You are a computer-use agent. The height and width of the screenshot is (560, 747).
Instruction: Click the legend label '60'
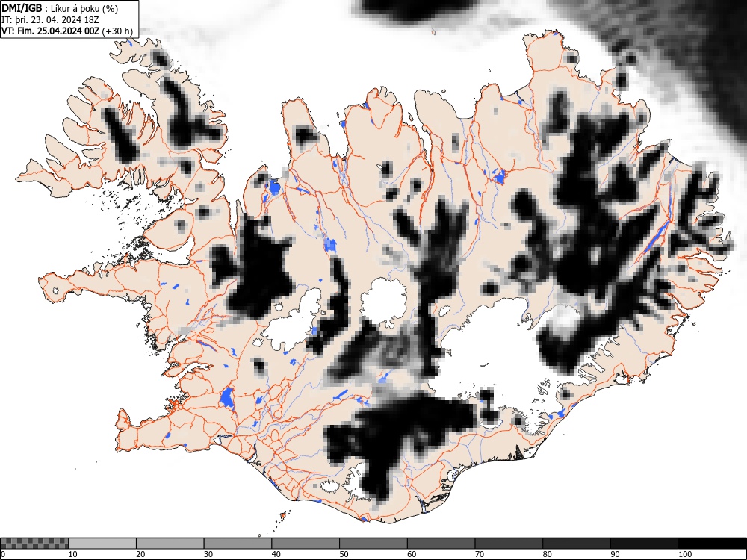click(x=412, y=554)
